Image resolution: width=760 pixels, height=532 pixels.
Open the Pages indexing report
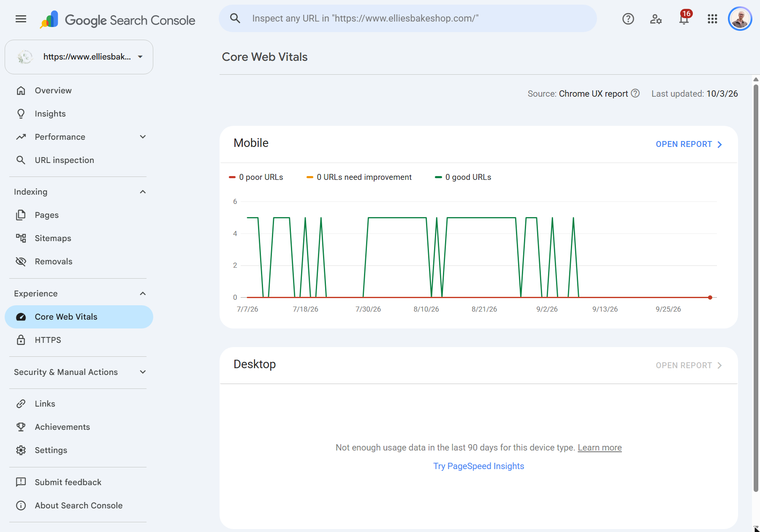click(79, 215)
